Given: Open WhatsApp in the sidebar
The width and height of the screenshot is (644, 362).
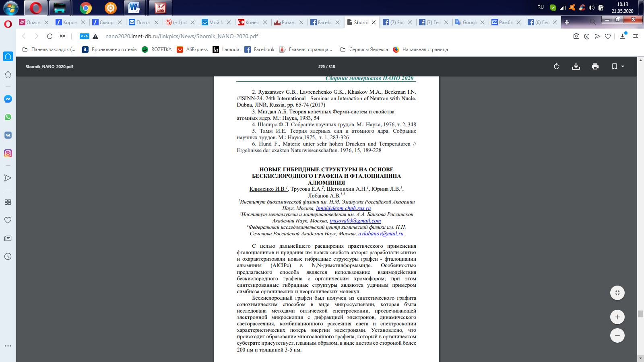Looking at the screenshot, I should (x=8, y=117).
